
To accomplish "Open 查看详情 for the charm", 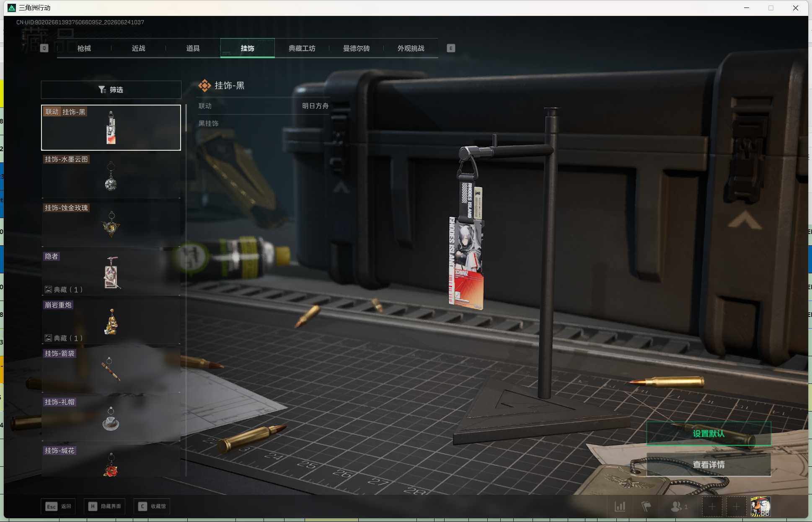I will [x=709, y=465].
